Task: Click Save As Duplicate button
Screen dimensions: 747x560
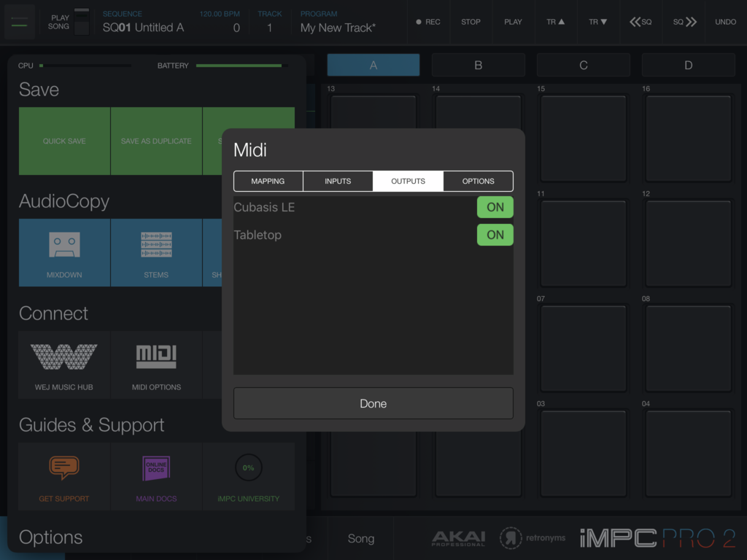Action: [156, 141]
